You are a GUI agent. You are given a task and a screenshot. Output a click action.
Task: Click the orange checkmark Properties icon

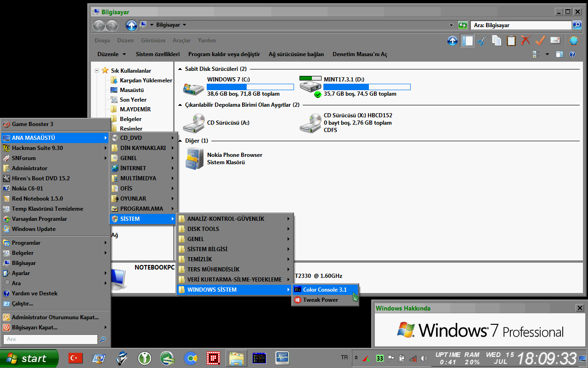coord(540,41)
